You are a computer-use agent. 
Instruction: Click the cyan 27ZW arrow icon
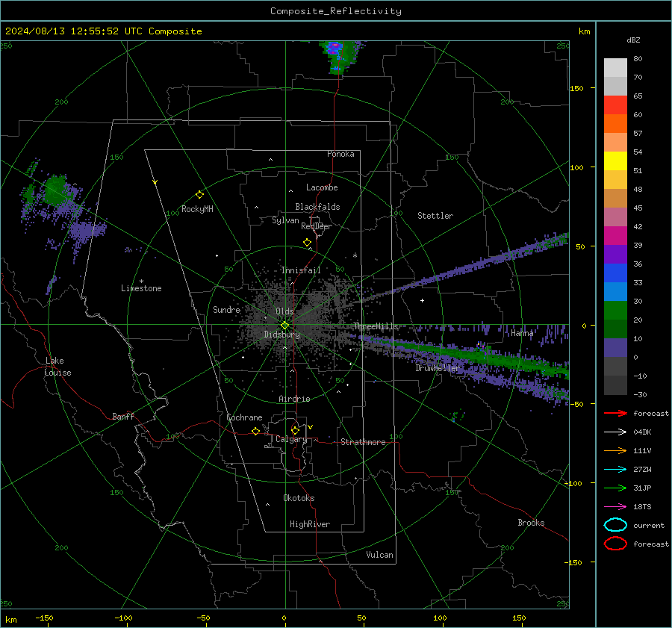[615, 470]
